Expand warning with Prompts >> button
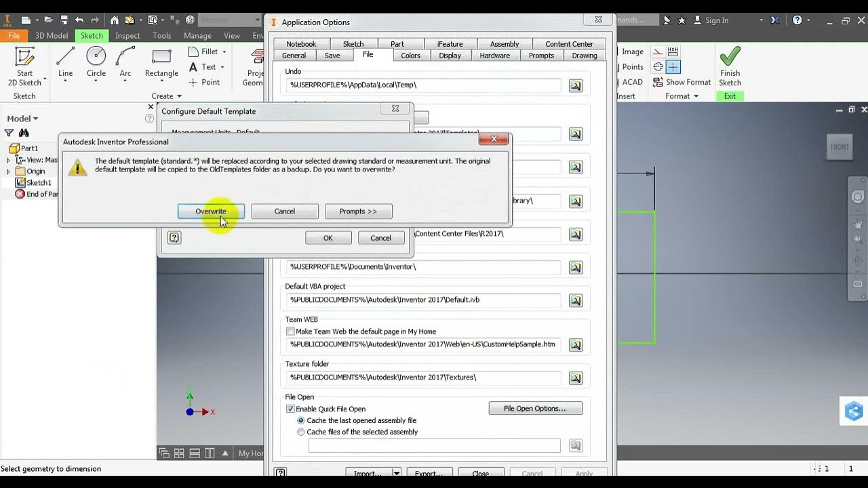This screenshot has width=868, height=488. point(358,211)
